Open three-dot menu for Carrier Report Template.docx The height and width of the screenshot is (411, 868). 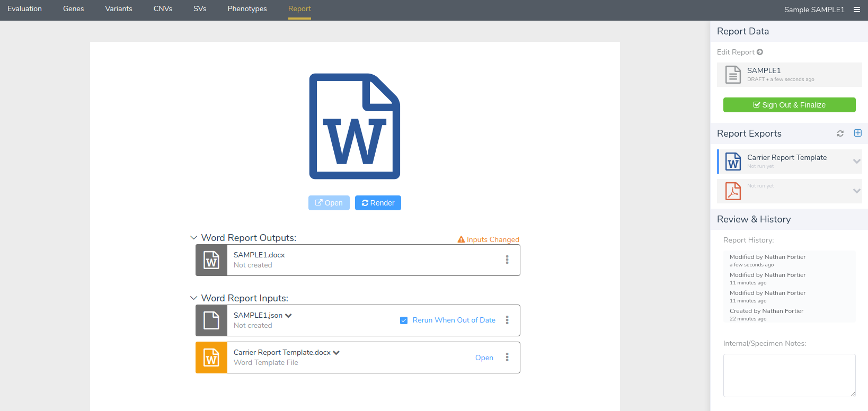[507, 357]
